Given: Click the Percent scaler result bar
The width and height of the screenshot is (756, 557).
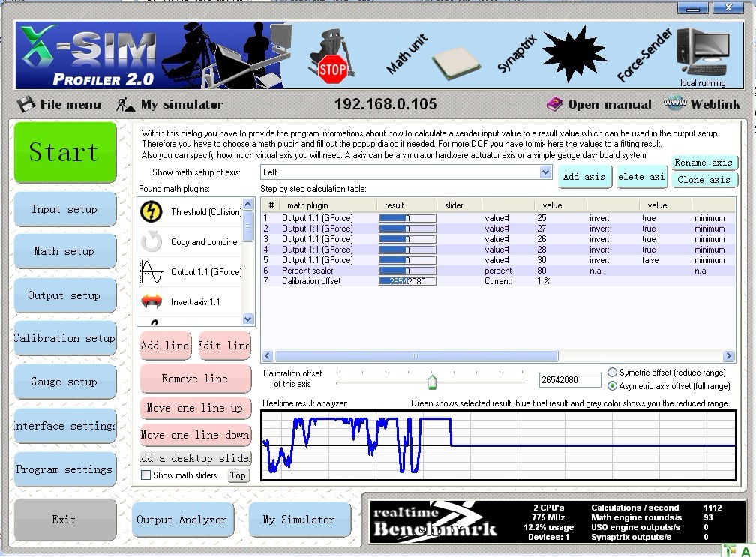Looking at the screenshot, I should pyautogui.click(x=407, y=271).
